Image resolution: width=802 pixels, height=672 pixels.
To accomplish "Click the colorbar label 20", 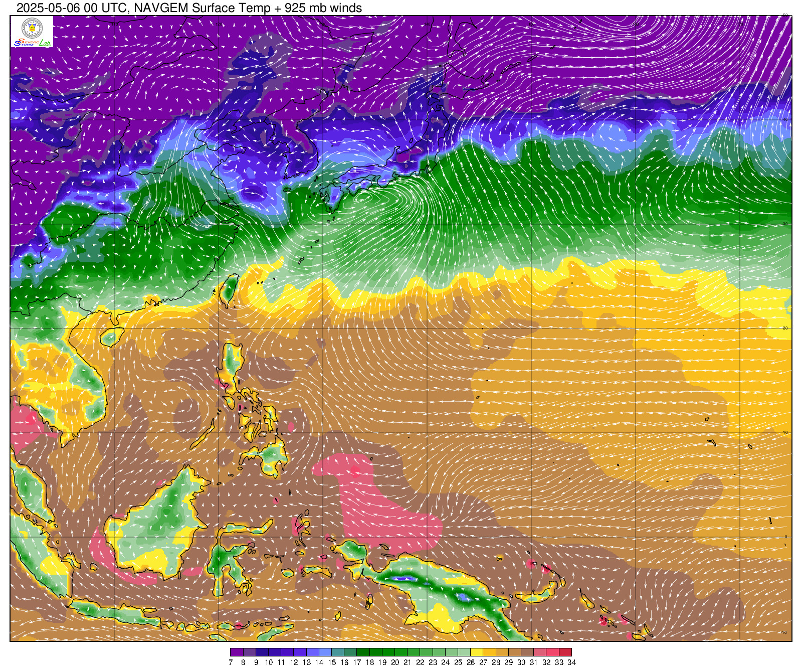I will (395, 662).
